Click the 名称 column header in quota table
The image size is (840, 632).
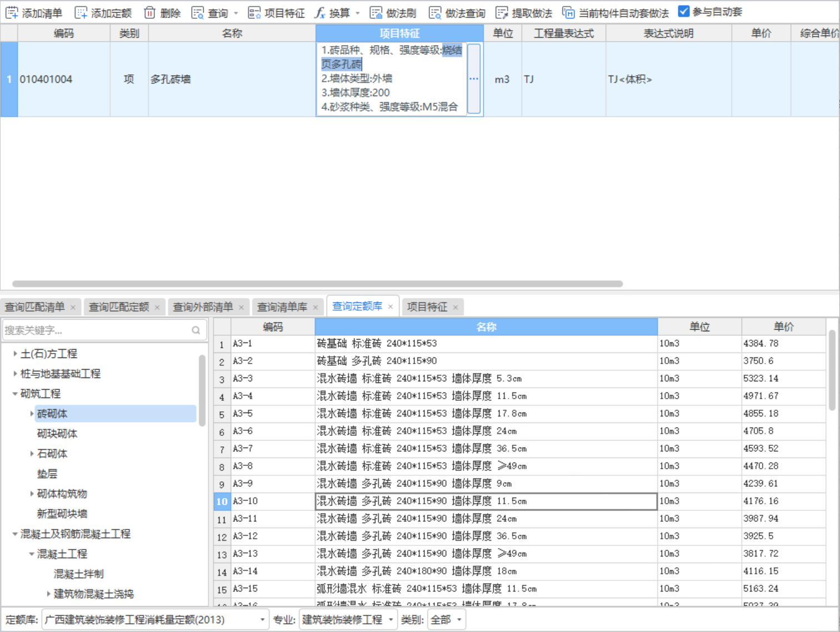click(x=486, y=327)
